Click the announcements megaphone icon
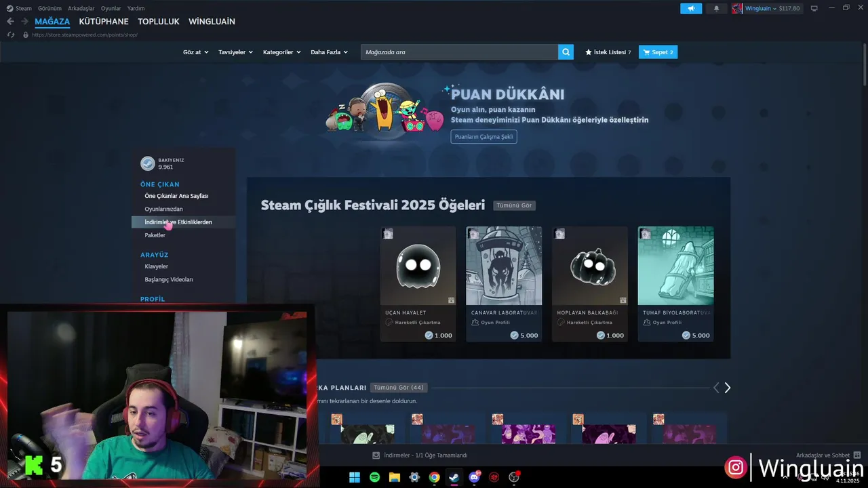Viewport: 868px width, 488px height. click(x=691, y=8)
